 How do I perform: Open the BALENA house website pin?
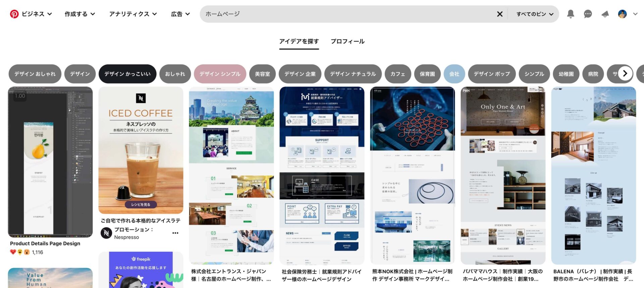(594, 176)
